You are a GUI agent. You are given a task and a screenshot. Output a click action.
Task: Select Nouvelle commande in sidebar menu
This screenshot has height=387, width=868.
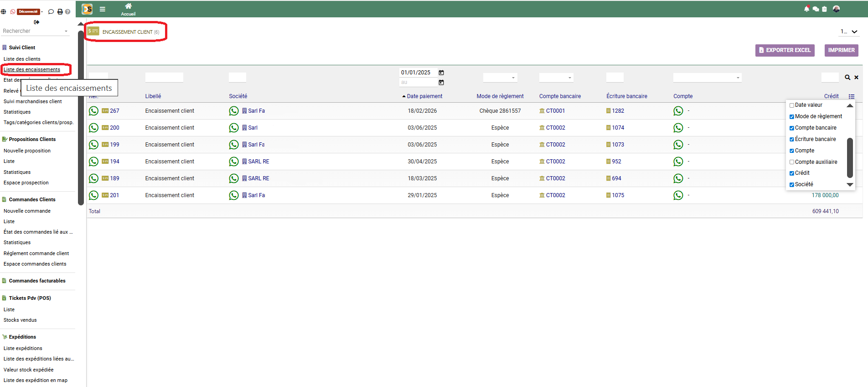point(27,211)
